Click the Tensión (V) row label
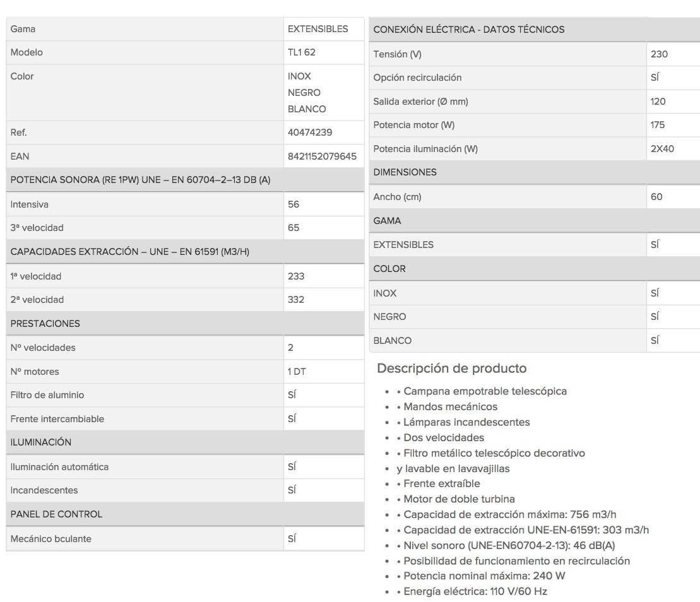Screen dimensions: 700x602 397,54
